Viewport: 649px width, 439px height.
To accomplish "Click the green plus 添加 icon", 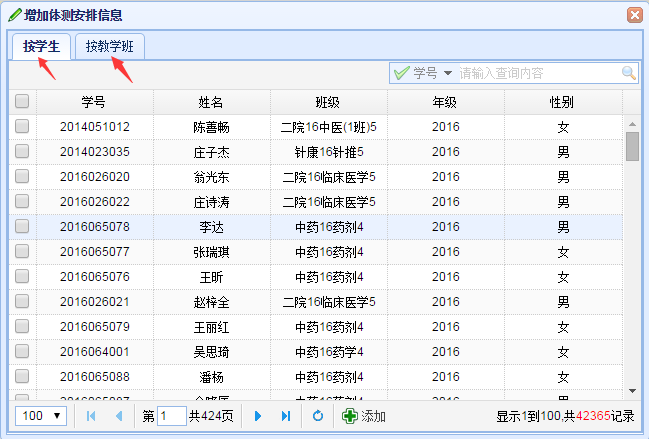I will click(349, 416).
